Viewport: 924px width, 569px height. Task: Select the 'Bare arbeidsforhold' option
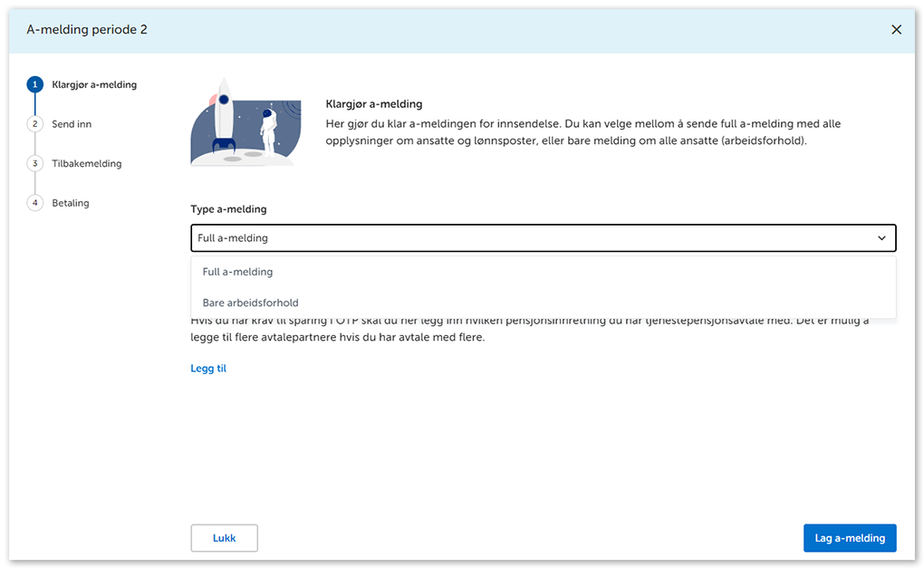pyautogui.click(x=251, y=303)
